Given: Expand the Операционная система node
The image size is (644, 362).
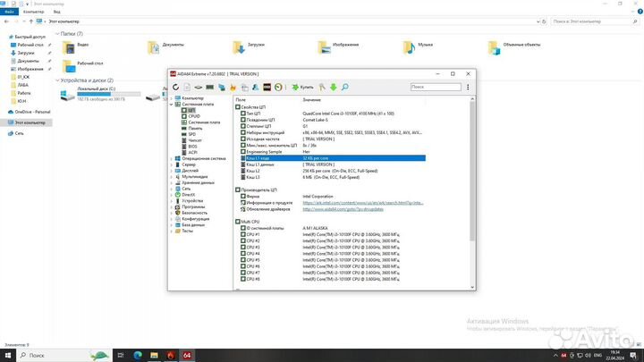Looking at the screenshot, I should point(171,158).
